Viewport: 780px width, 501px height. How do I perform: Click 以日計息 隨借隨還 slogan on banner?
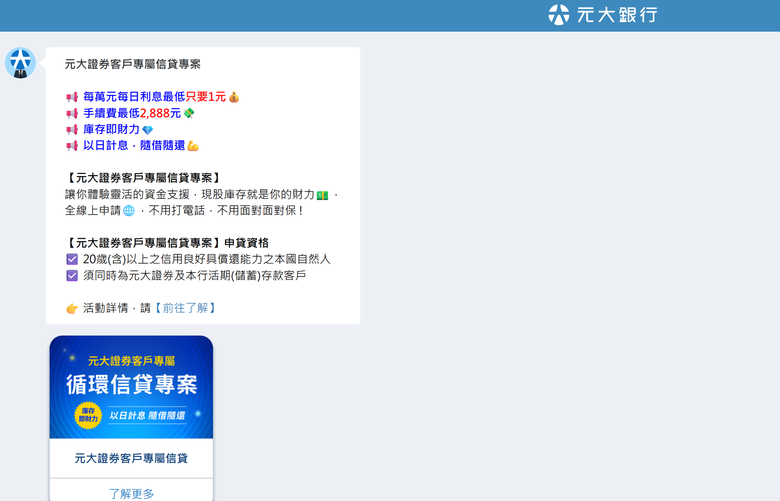pyautogui.click(x=147, y=415)
